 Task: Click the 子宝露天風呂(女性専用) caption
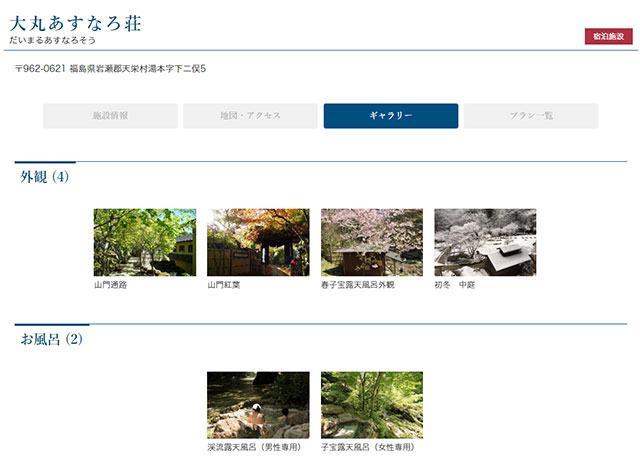368,448
